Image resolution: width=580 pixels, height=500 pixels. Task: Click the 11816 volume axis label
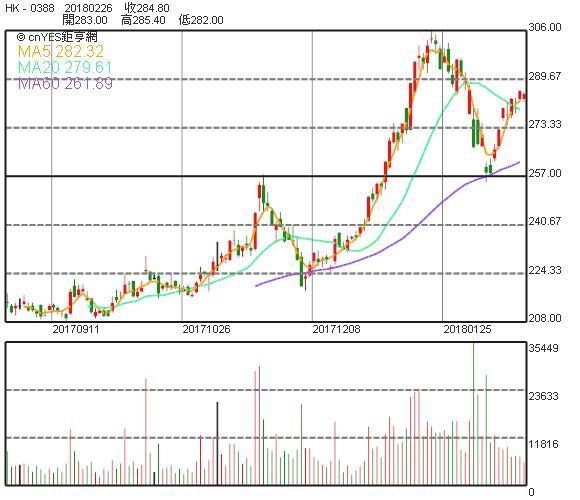(x=544, y=444)
